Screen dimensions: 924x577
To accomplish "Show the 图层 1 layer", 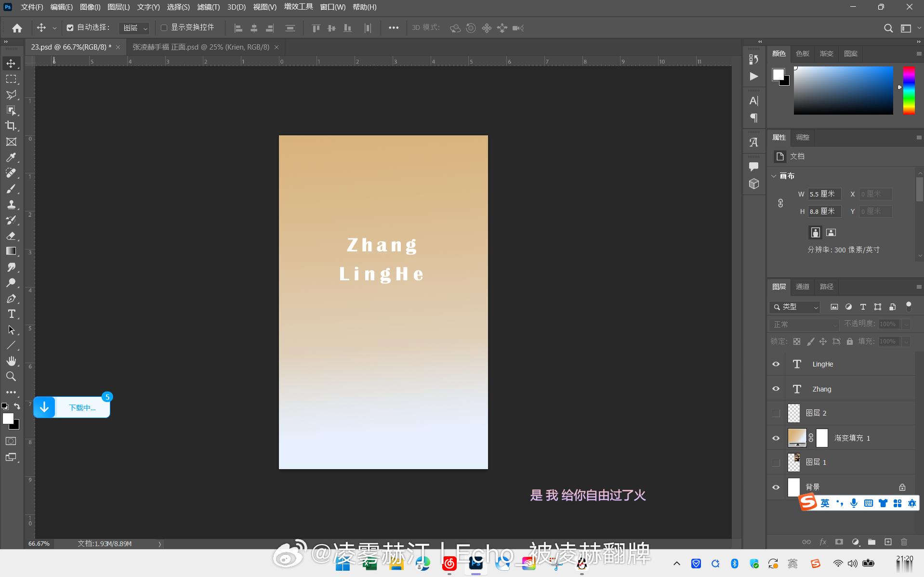I will 776,462.
